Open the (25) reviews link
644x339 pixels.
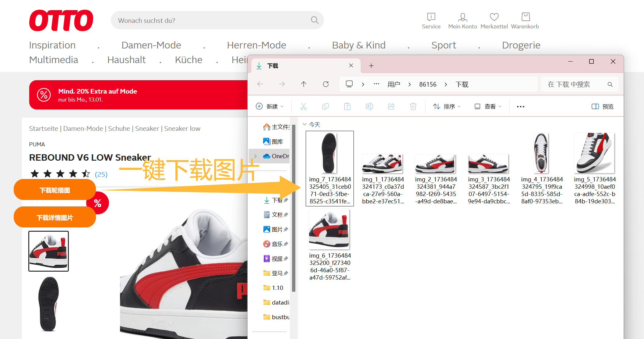pos(101,174)
